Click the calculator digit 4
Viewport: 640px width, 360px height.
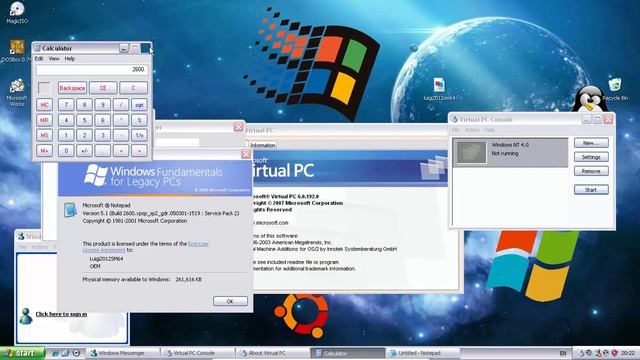(66, 120)
